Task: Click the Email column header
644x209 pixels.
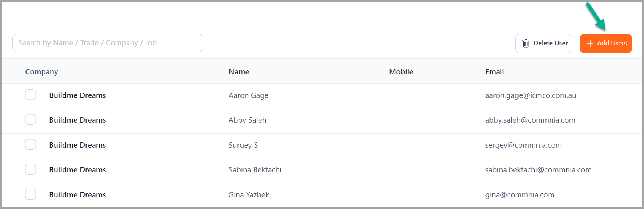Action: pos(495,72)
